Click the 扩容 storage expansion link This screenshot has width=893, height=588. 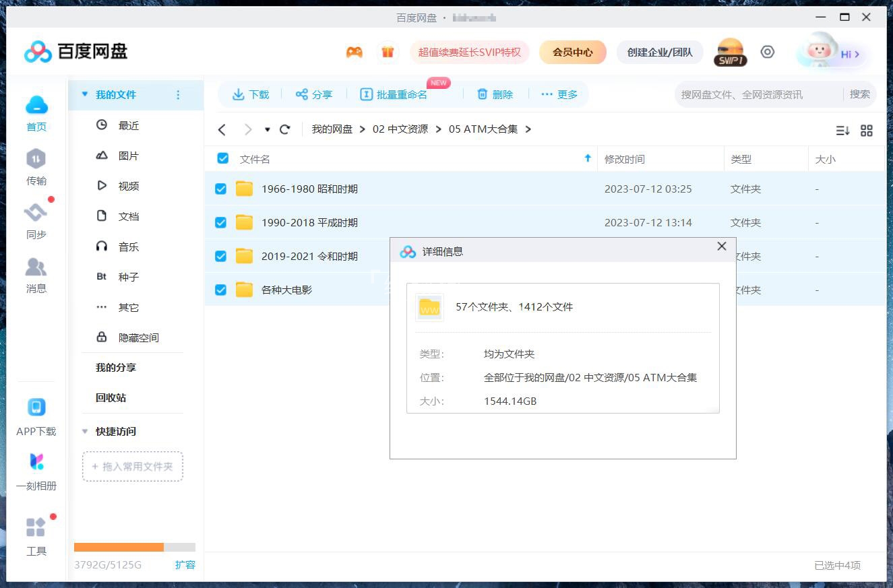(186, 565)
